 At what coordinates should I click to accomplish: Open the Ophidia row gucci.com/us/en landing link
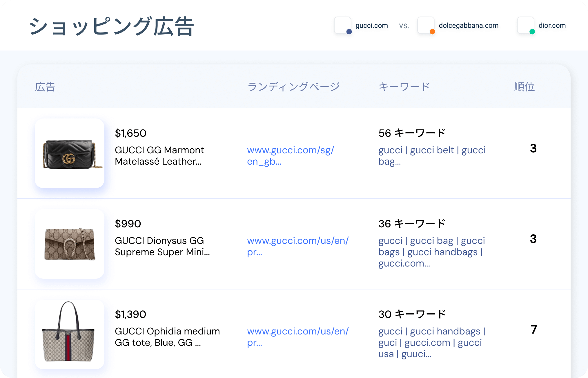(297, 337)
